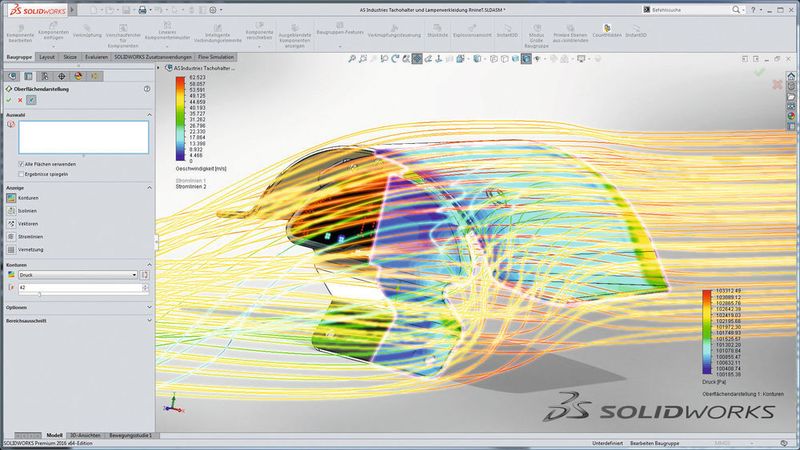This screenshot has height=450, width=800.
Task: Click the Komponente verschieben tool
Action: [259, 32]
